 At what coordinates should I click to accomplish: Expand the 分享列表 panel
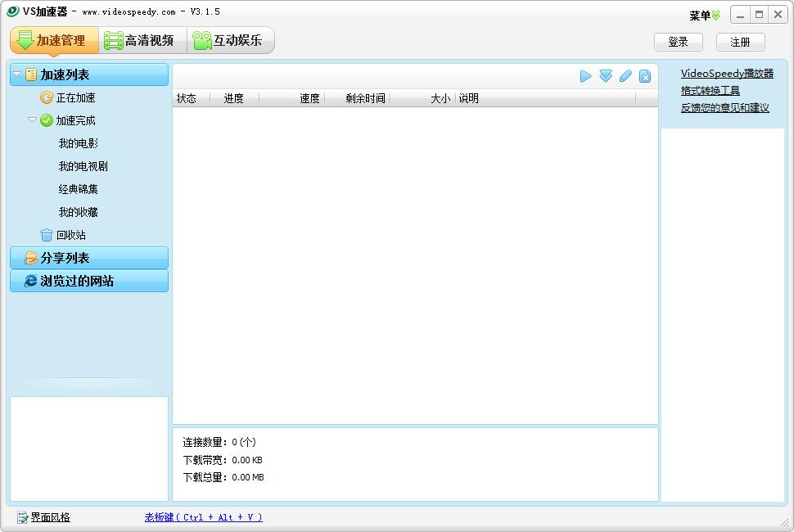pyautogui.click(x=88, y=258)
